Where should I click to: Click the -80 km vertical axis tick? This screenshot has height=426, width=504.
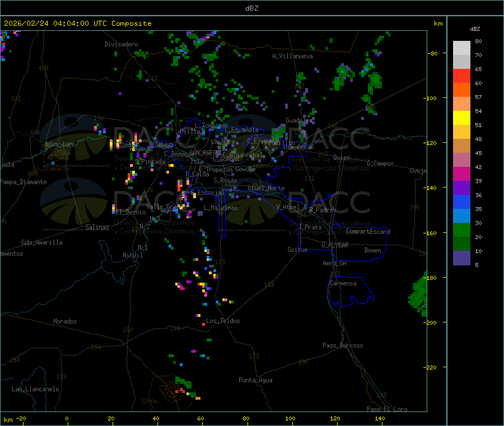coord(432,53)
